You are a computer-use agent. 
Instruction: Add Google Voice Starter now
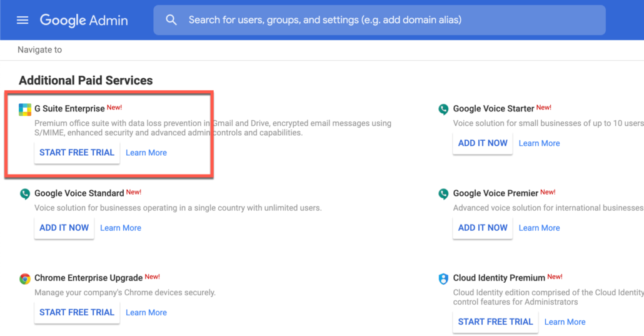pyautogui.click(x=483, y=143)
